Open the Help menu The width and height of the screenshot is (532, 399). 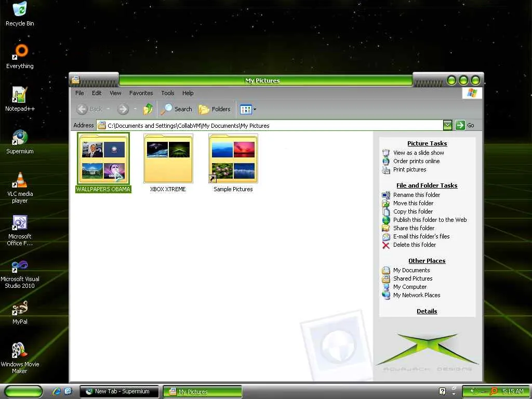click(x=188, y=93)
